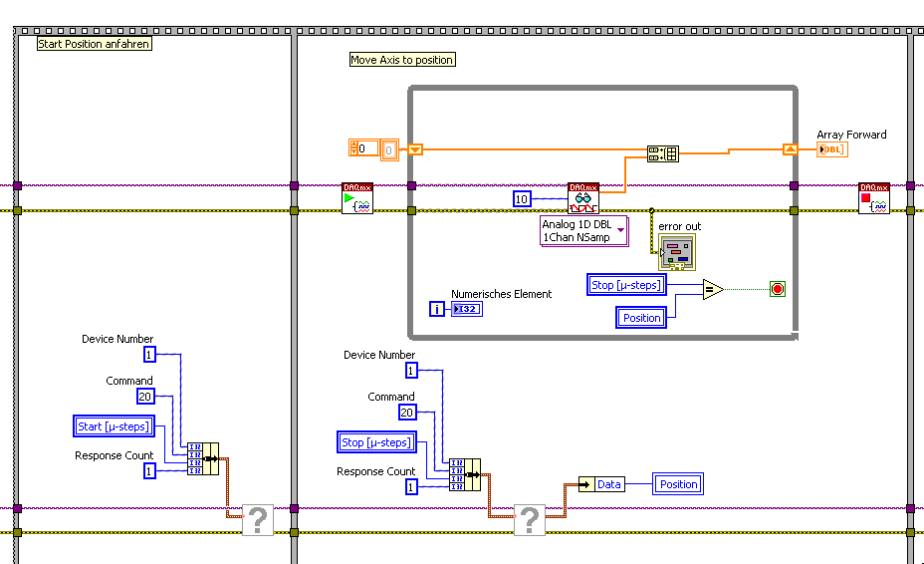The width and height of the screenshot is (924, 564).
Task: Click the Array Forward DBL indicator terminal
Action: 832,149
